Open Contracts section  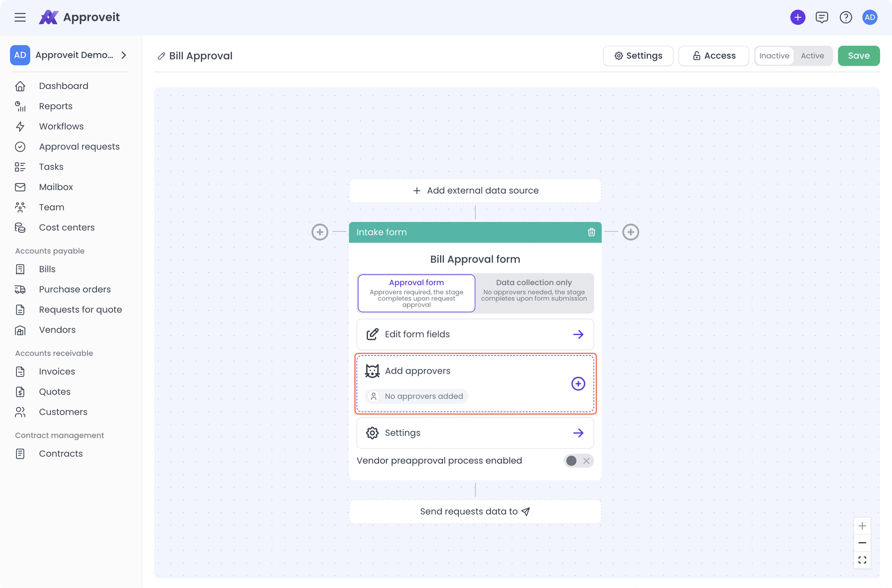(x=61, y=454)
